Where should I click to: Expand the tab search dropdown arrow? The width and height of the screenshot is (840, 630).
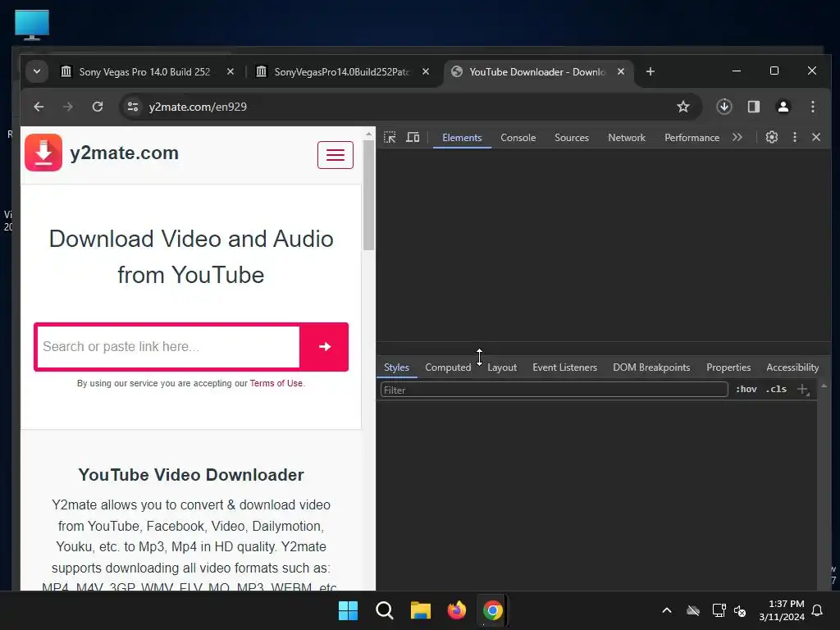[37, 71]
